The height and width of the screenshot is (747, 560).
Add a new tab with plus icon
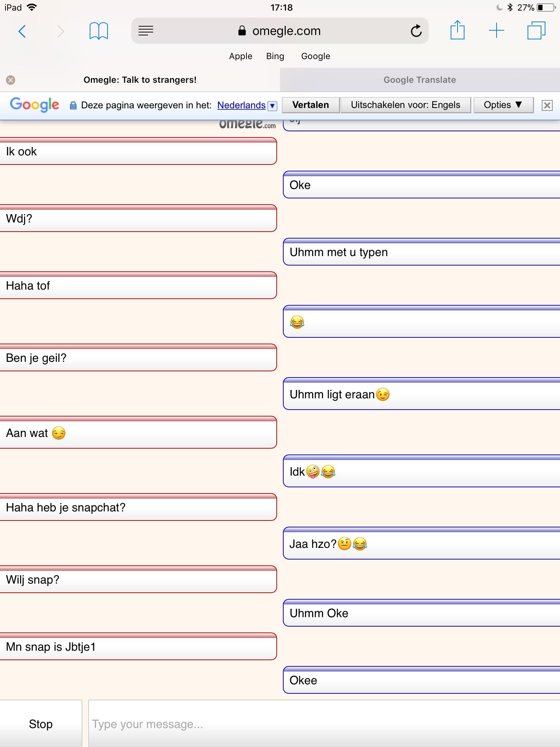pos(496,31)
